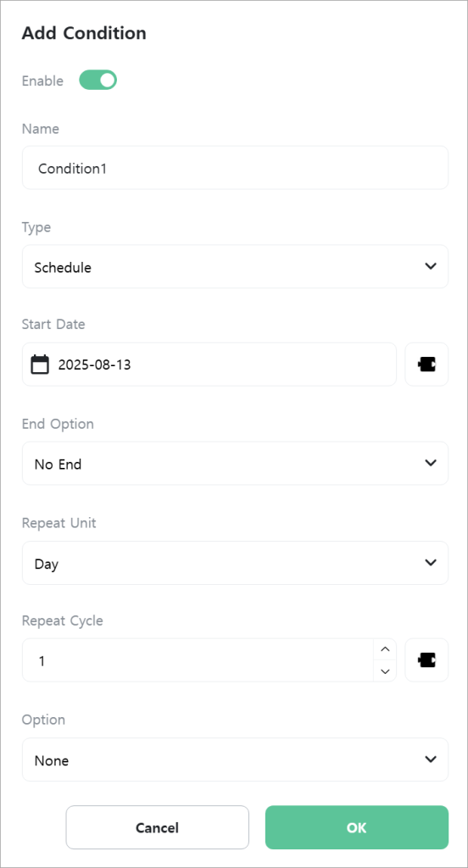Screen dimensions: 468x868
Task: Toggle the Enable switch off
Action: 98,80
